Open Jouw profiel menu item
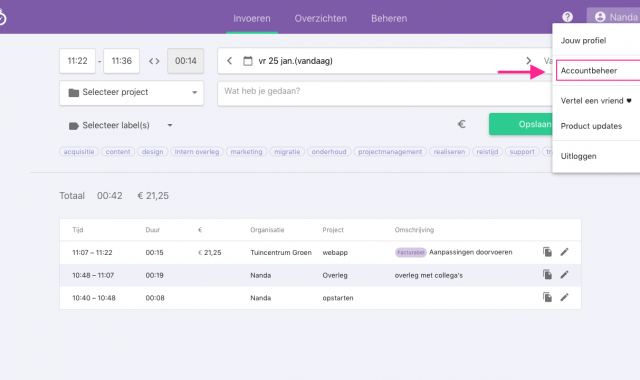This screenshot has width=640, height=380. coord(596,40)
